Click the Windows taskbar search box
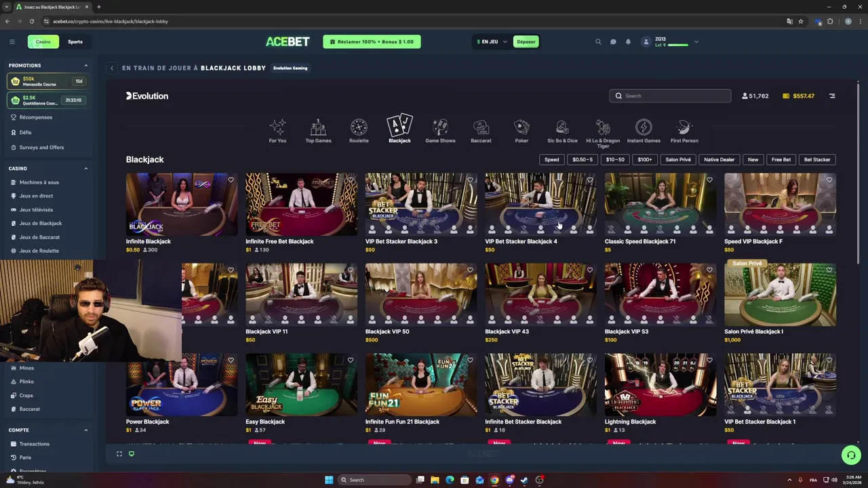Viewport: 868px width, 488px height. coord(376,480)
